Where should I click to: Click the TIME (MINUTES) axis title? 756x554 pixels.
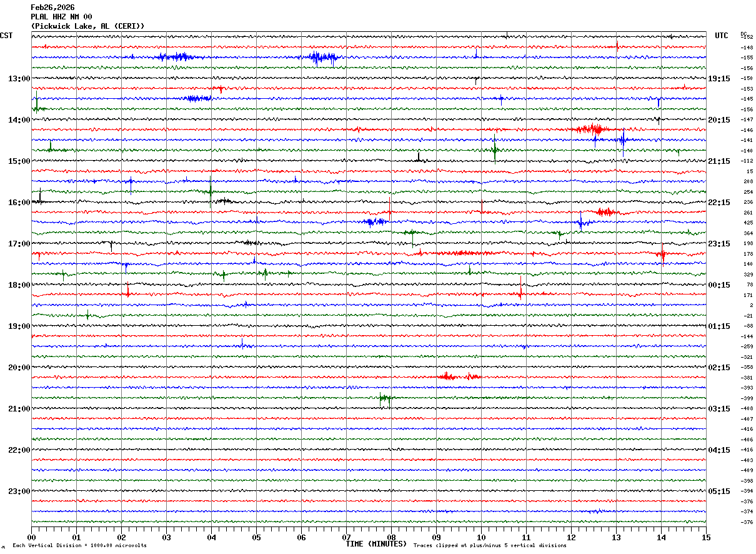click(376, 544)
